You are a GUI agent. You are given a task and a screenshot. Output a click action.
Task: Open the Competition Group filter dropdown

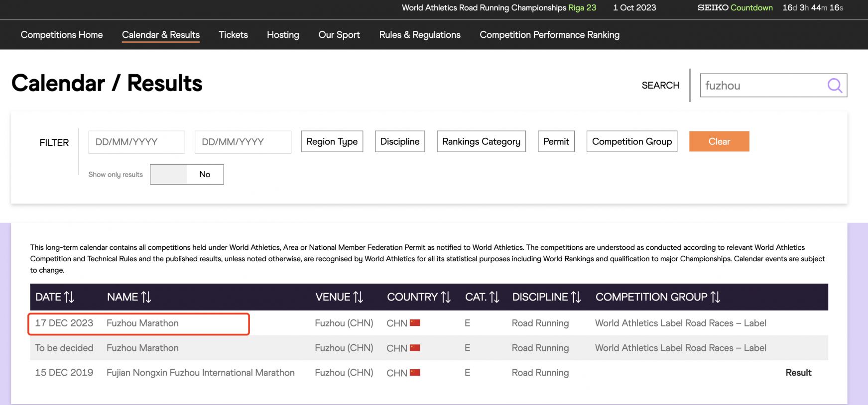coord(631,142)
